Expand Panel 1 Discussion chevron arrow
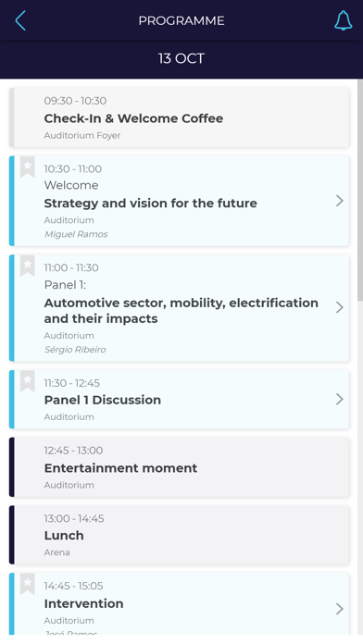 coord(340,399)
